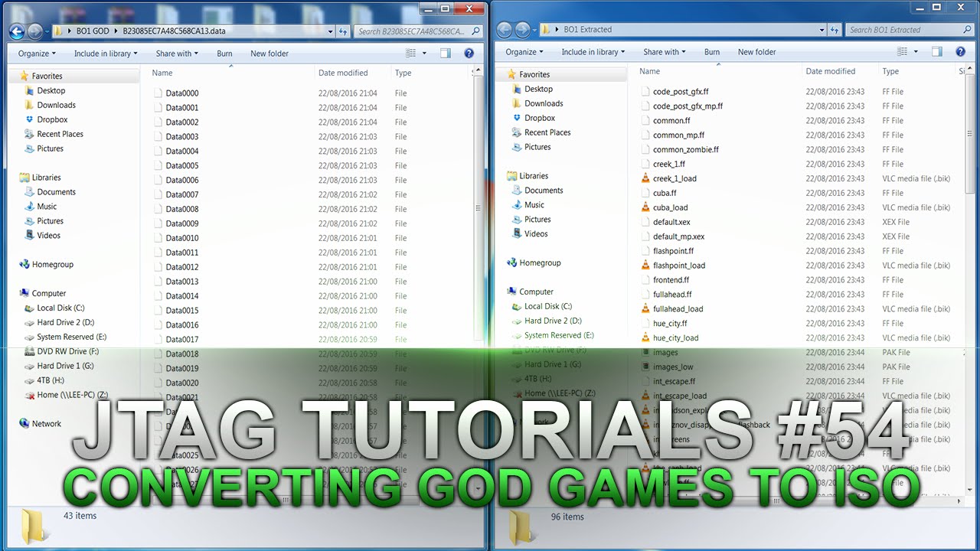
Task: Click BO1 Extracted breadcrumb in right address bar
Action: click(588, 30)
